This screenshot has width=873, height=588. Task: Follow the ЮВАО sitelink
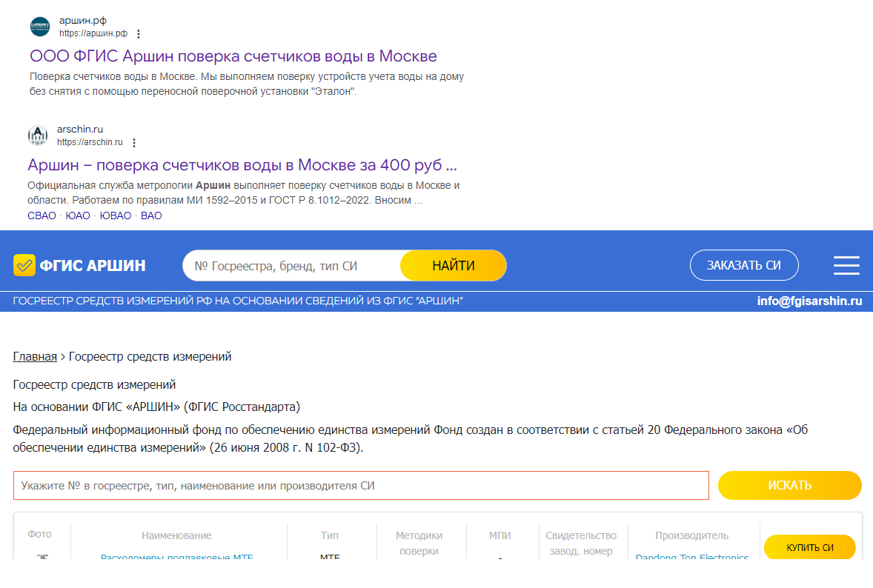pyautogui.click(x=116, y=216)
